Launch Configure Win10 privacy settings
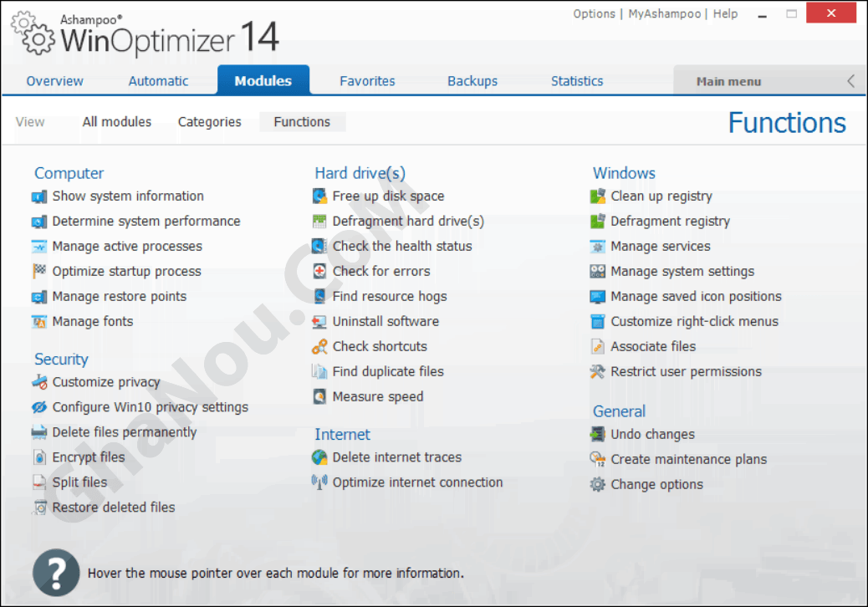868x607 pixels. point(150,407)
